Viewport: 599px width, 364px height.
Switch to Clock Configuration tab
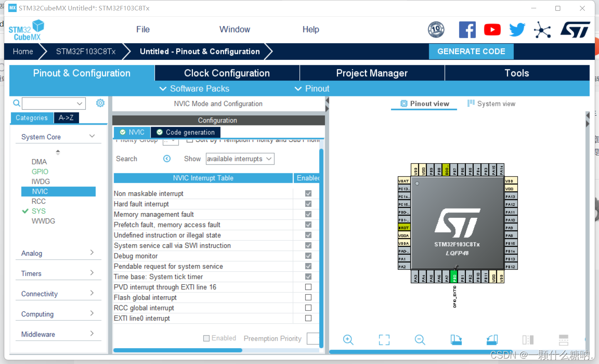tap(227, 73)
